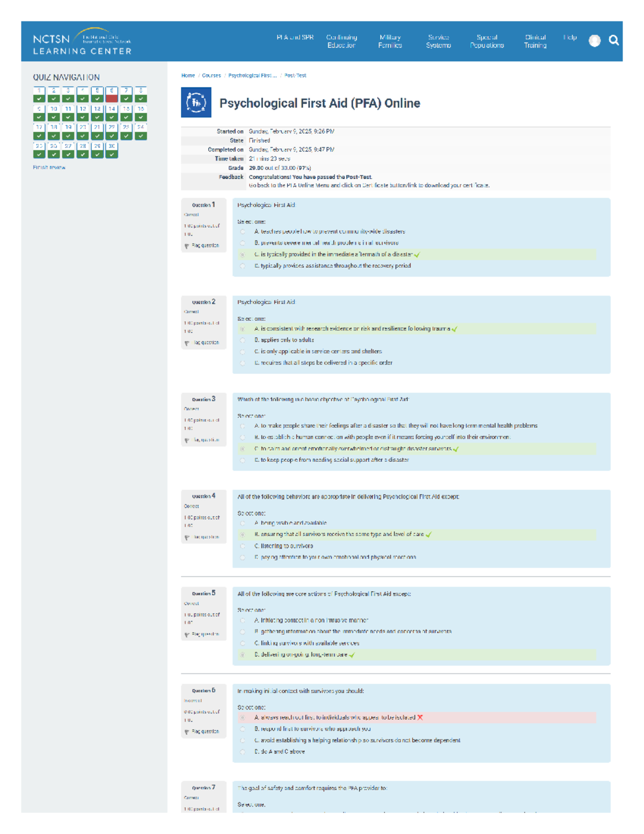644x834 pixels.
Task: Click the flag icon beside Question 4
Action: click(x=187, y=537)
